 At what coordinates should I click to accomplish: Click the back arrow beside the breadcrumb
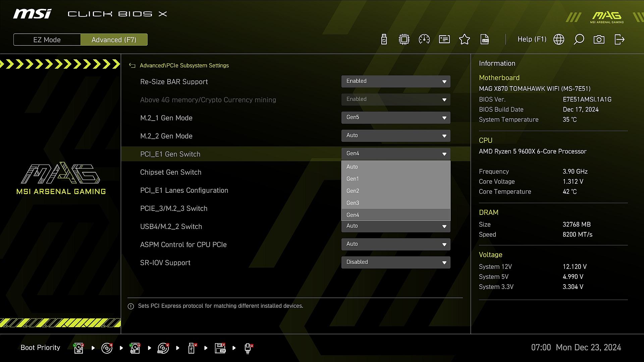click(132, 66)
